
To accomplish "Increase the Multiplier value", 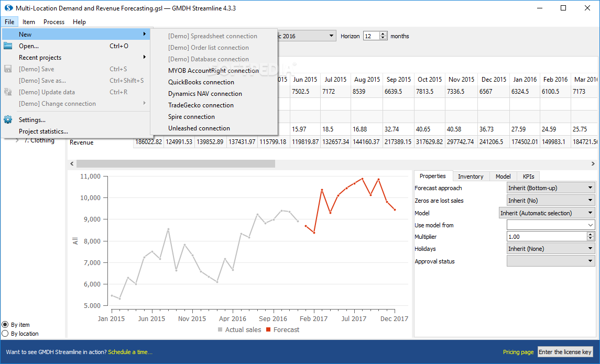I will (x=591, y=234).
